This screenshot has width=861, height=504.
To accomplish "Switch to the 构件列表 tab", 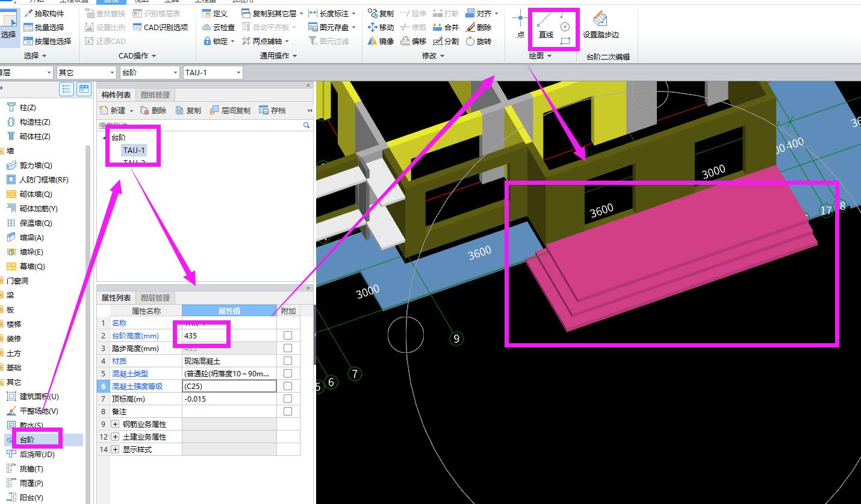I will pos(116,95).
